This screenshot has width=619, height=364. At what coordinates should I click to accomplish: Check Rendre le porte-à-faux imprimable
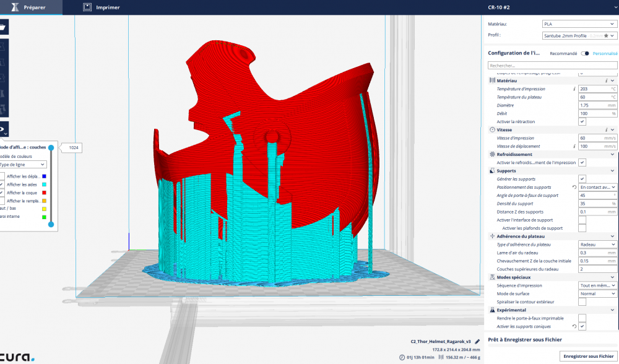coord(582,318)
